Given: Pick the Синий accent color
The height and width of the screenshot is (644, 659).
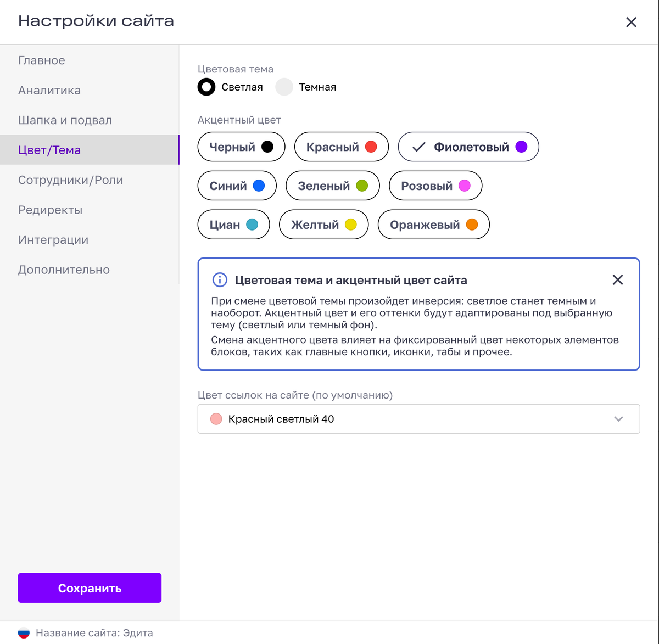Looking at the screenshot, I should [x=237, y=186].
